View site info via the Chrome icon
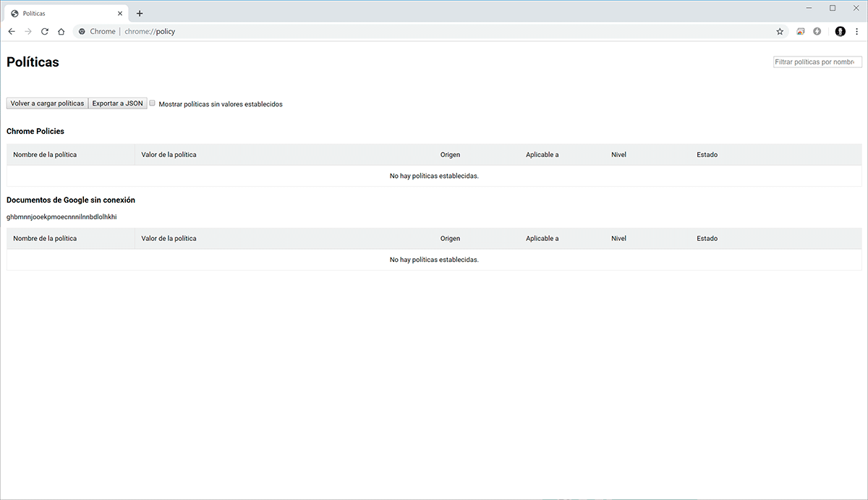 82,32
